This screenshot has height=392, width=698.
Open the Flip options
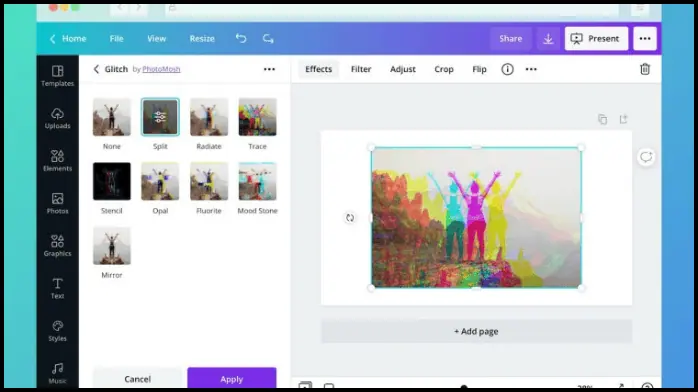coord(479,69)
